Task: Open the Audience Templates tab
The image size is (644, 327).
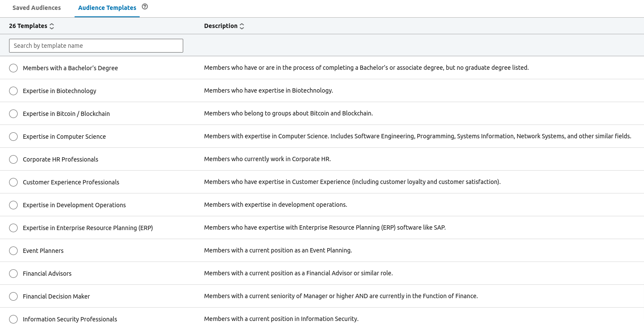Action: pos(107,8)
